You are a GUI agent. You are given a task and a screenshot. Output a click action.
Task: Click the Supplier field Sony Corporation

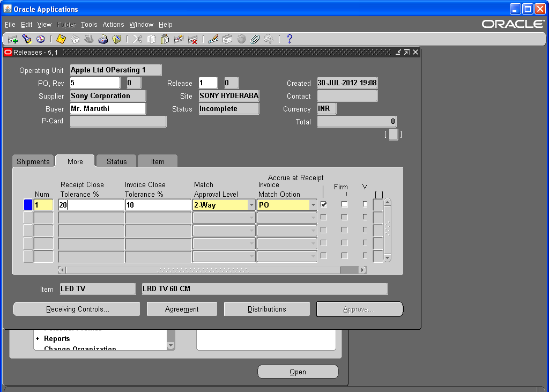point(108,95)
